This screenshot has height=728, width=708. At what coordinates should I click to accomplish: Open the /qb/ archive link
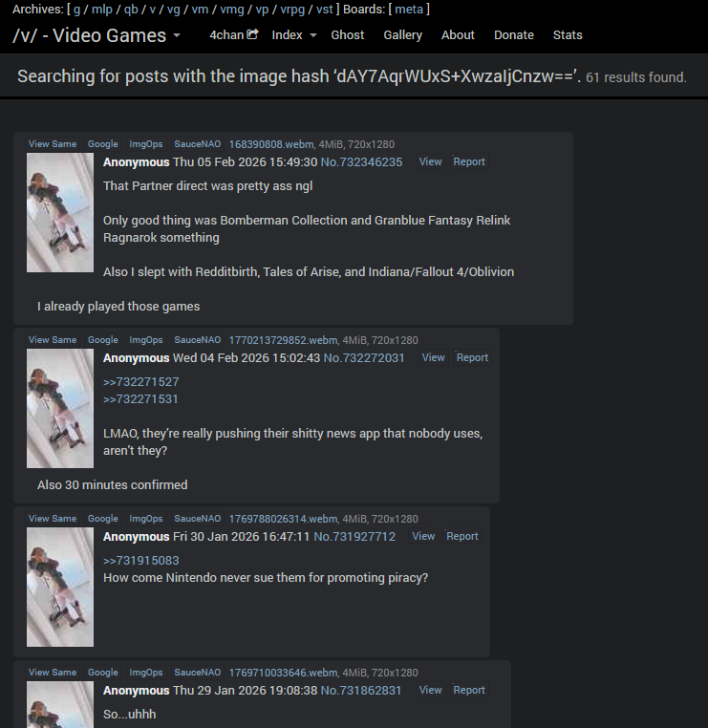coord(131,10)
